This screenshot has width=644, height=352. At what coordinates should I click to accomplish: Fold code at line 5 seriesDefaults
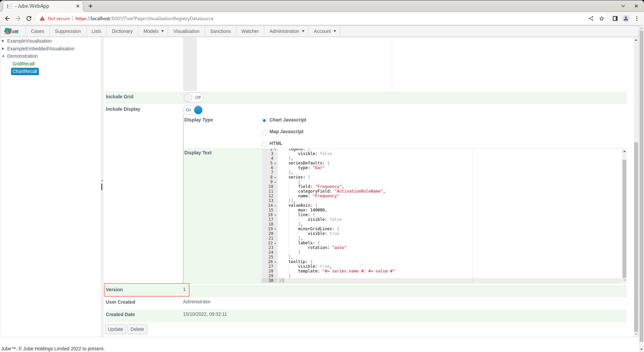coord(275,163)
